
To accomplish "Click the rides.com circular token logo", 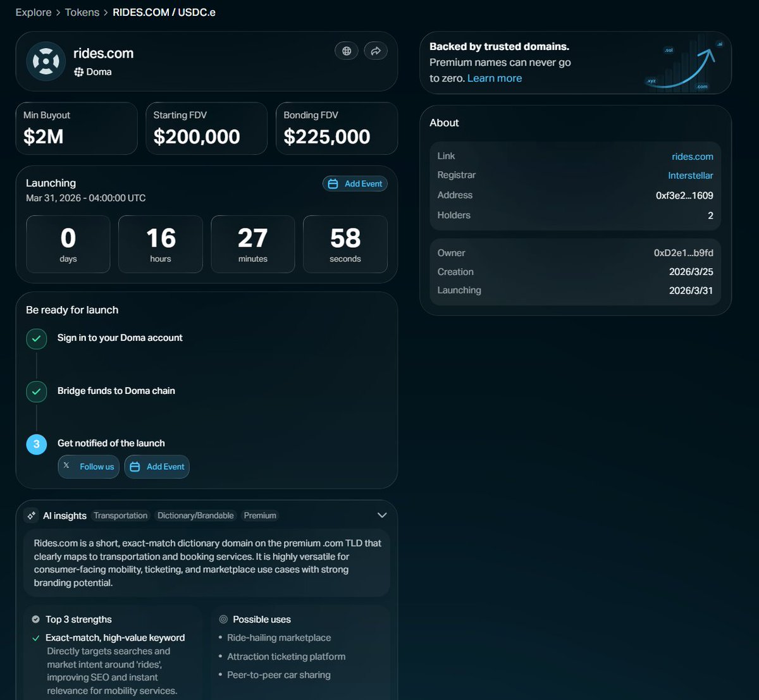I will tap(45, 61).
